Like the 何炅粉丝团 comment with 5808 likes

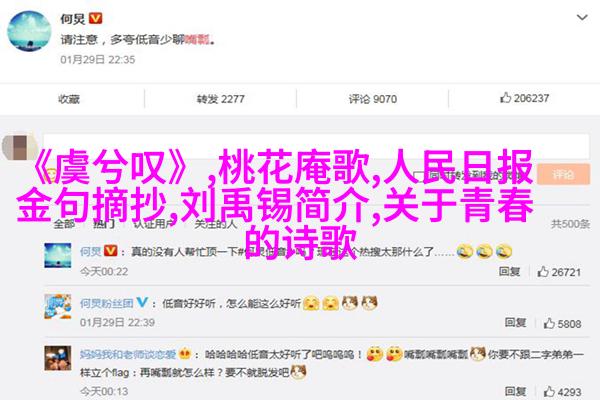[562, 324]
